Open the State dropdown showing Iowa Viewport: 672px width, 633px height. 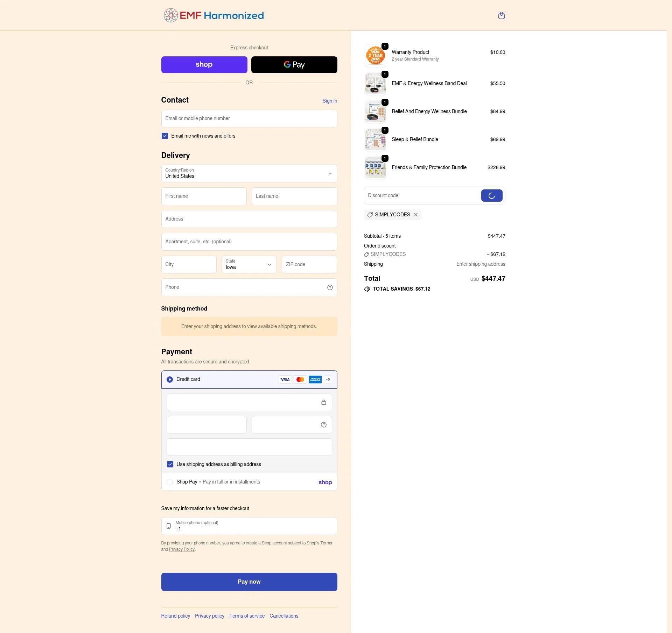249,264
